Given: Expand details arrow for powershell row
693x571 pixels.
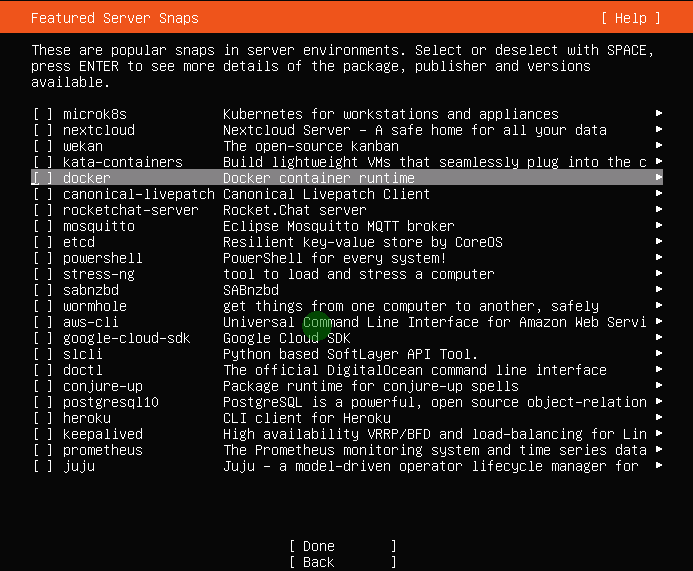Looking at the screenshot, I should click(x=659, y=257).
